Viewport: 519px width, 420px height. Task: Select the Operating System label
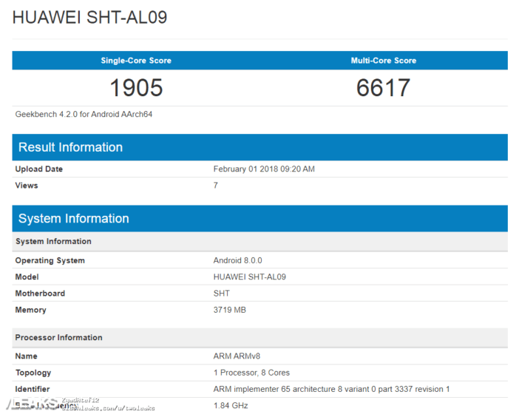tap(50, 260)
